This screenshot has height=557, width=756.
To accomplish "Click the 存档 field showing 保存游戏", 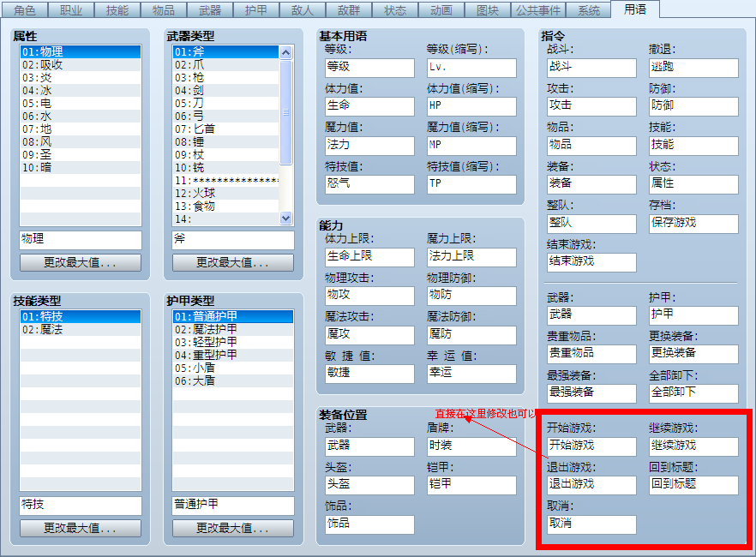I will [693, 224].
